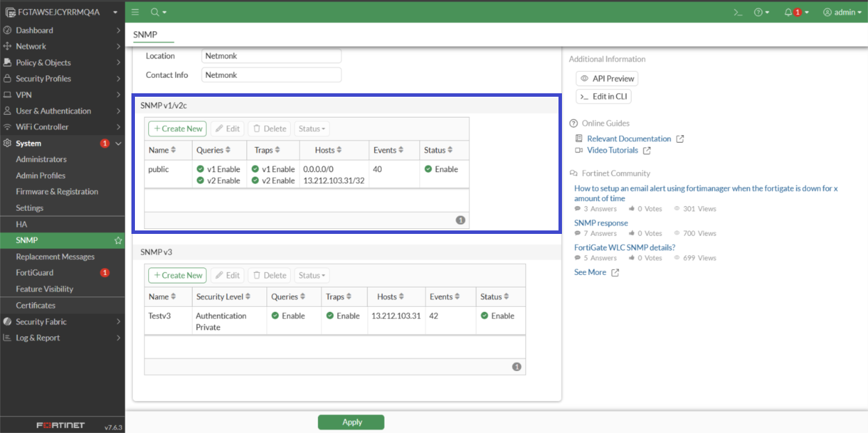Click Delete in SNMP v3 toolbar

click(x=269, y=275)
